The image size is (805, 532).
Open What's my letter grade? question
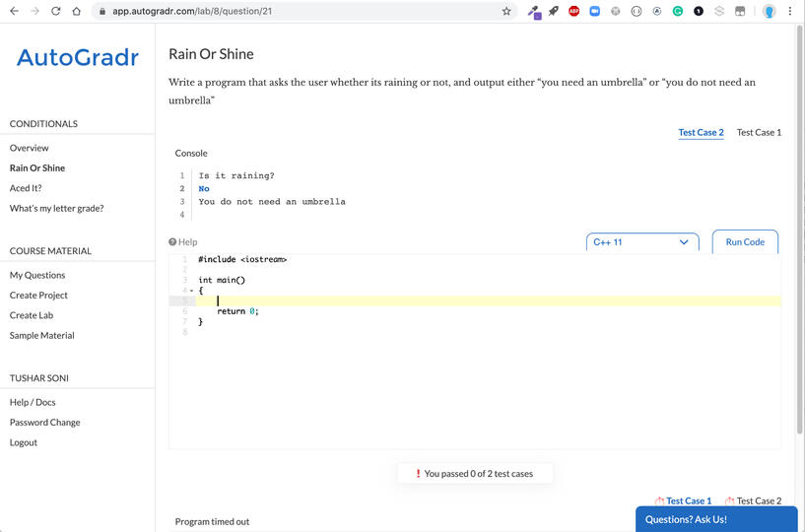(x=56, y=208)
